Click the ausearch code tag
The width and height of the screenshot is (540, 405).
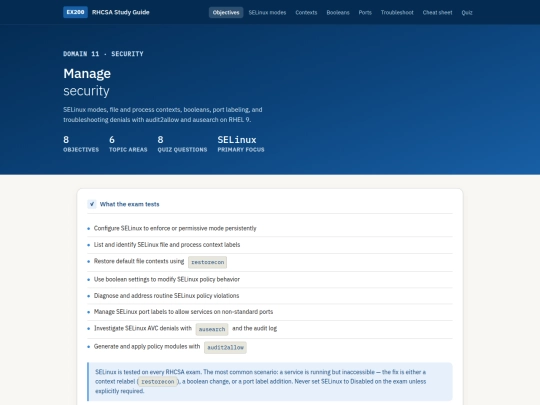pyautogui.click(x=212, y=329)
